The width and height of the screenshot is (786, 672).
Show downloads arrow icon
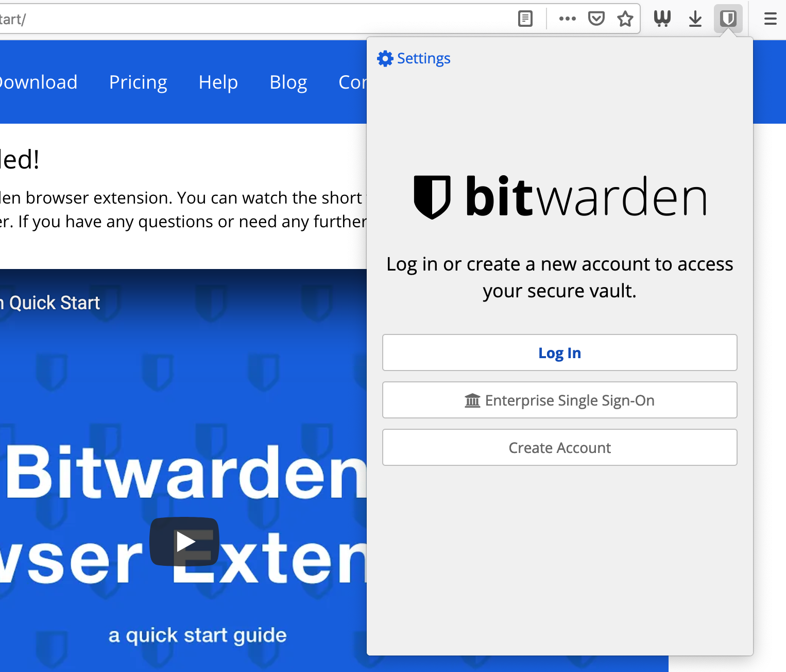[x=695, y=19]
